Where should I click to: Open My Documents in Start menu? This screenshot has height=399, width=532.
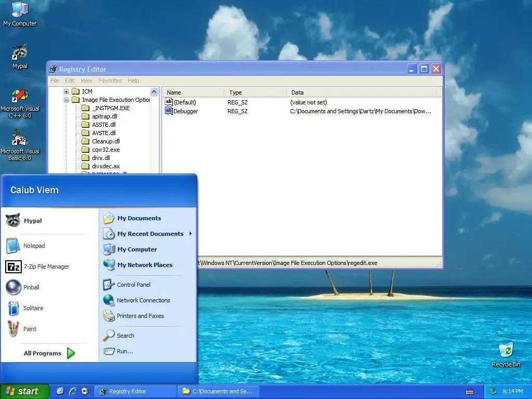148,218
